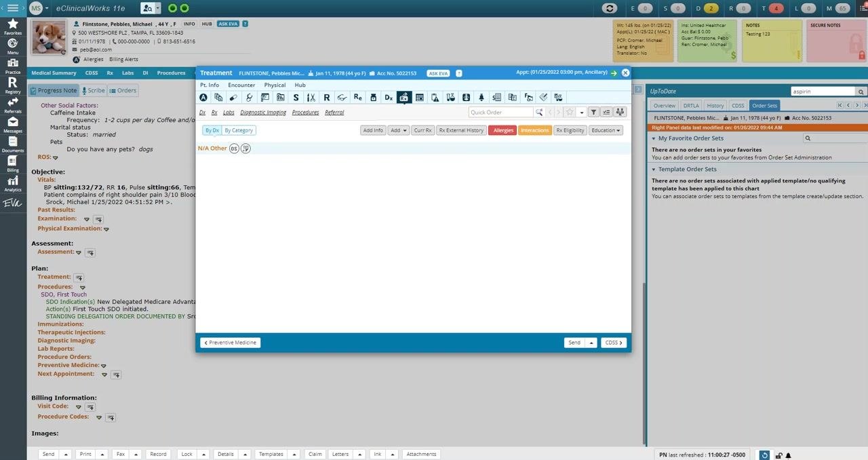
Task: Open the Documents icon in left sidebar
Action: point(12,144)
